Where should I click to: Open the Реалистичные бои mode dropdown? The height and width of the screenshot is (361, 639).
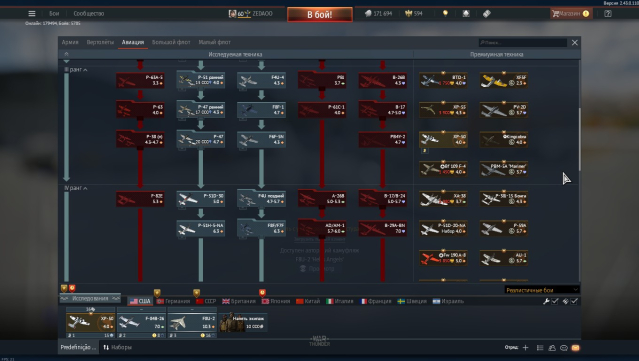pos(541,290)
